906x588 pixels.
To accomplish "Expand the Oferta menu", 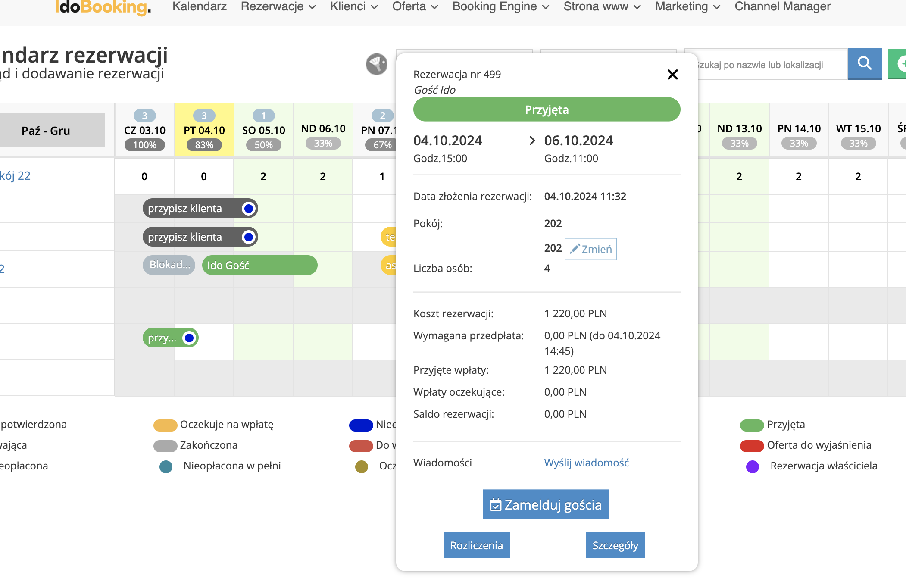I will coord(415,6).
